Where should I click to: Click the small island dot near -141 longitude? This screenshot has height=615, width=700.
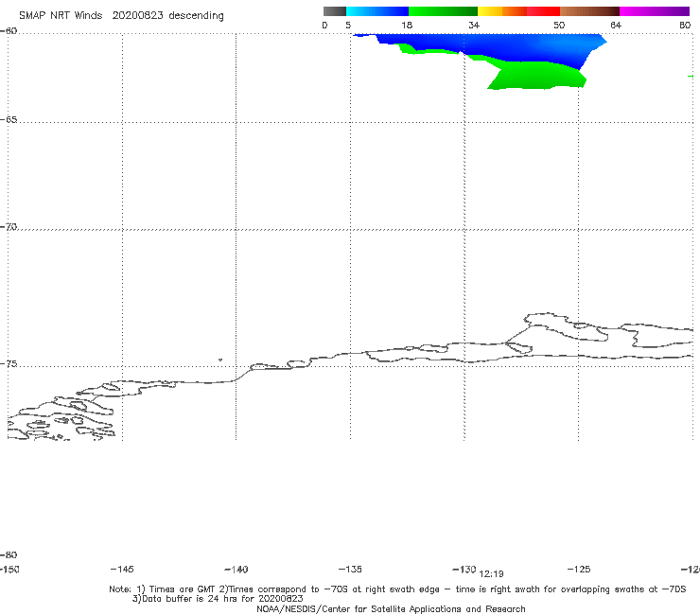pos(220,360)
